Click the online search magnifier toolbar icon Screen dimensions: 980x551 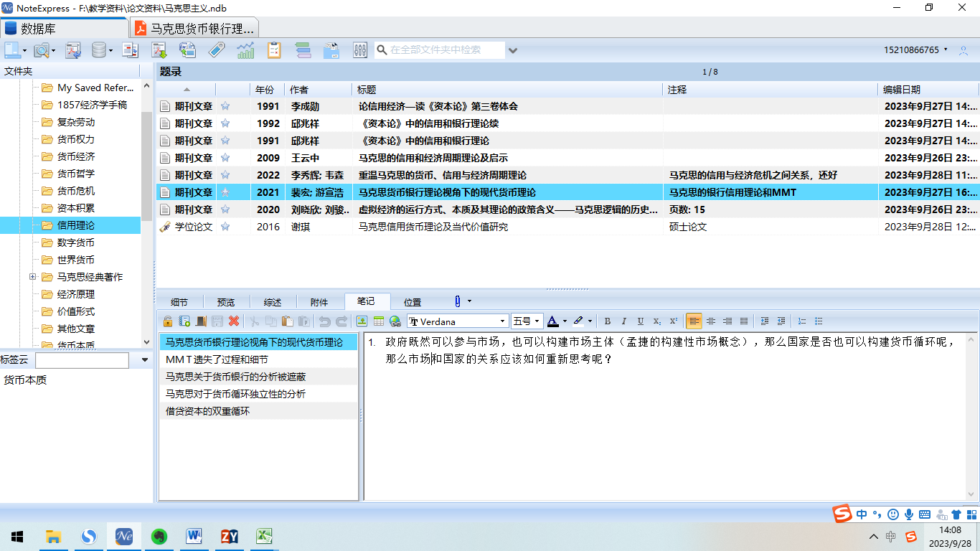point(42,50)
